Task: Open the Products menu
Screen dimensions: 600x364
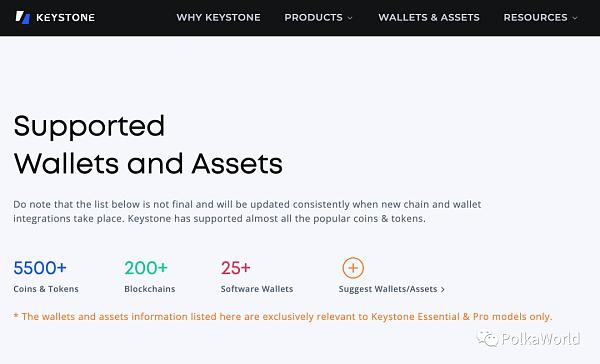Action: [x=313, y=17]
